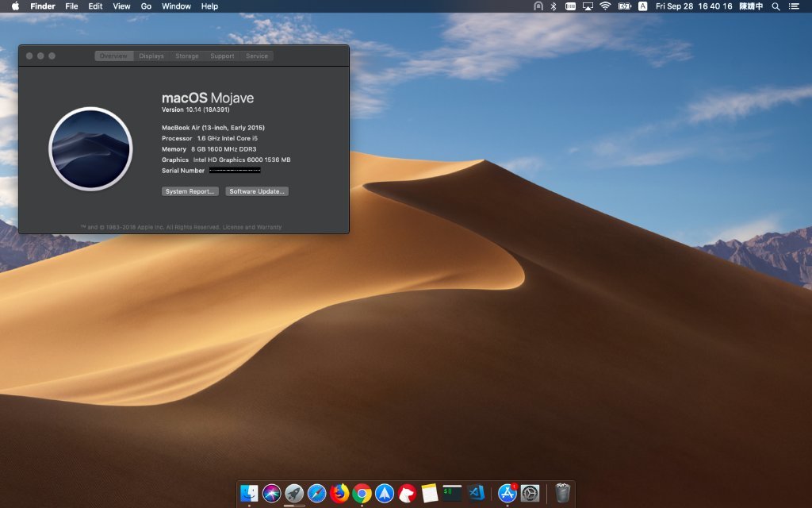Open the user account menu in menu bar

(x=751, y=6)
